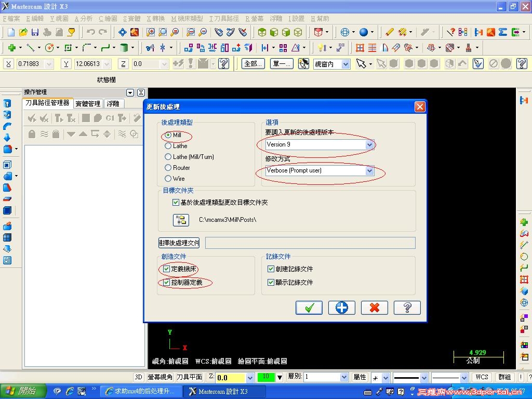This screenshot has width=532, height=399.
Task: Open the Version 9 dropdown
Action: (370, 144)
